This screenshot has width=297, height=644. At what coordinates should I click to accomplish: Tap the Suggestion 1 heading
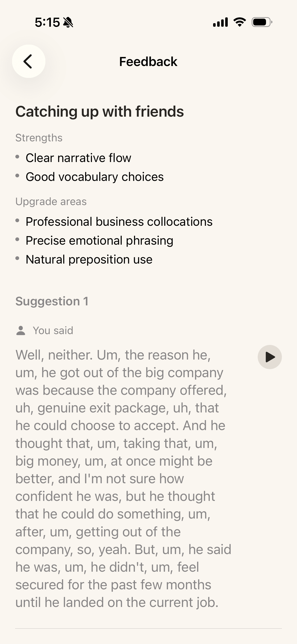(x=52, y=301)
